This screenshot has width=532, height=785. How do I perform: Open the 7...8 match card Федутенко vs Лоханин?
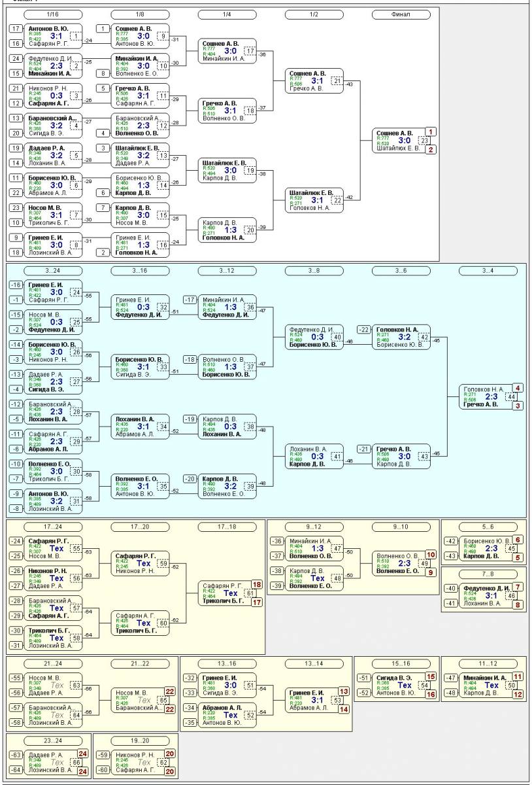[x=489, y=595]
